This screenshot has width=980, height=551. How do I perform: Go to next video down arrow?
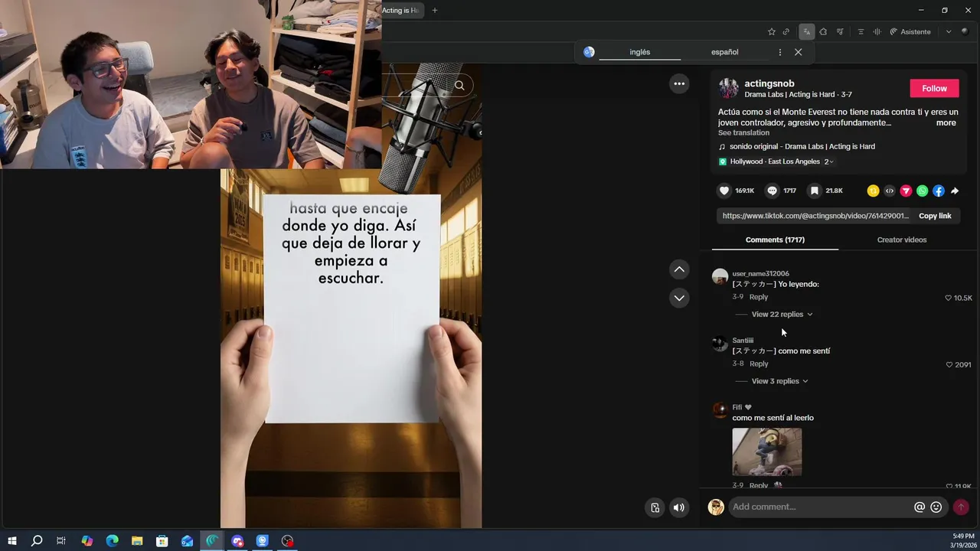coord(679,298)
